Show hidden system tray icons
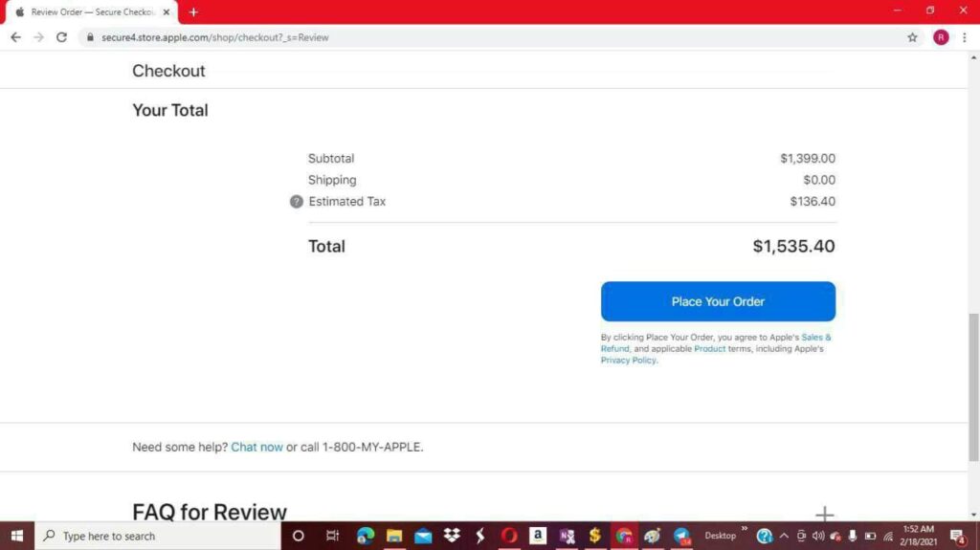The height and width of the screenshot is (550, 980). coord(784,536)
